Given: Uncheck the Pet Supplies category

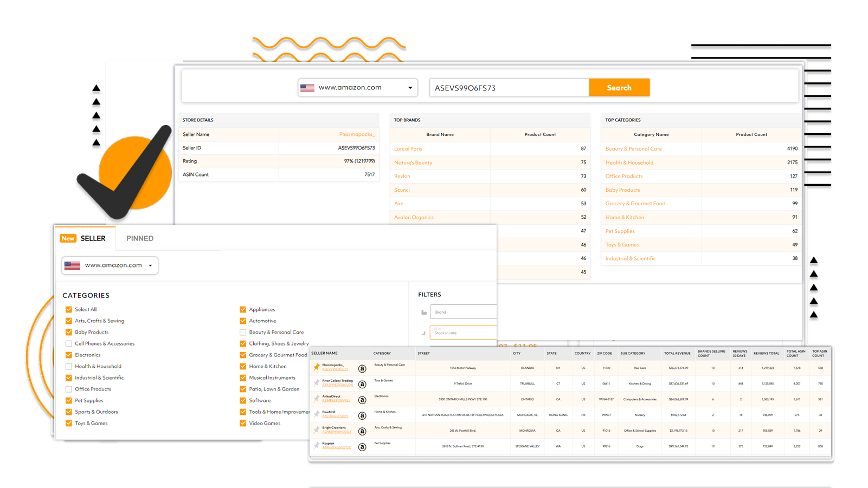Looking at the screenshot, I should 69,400.
